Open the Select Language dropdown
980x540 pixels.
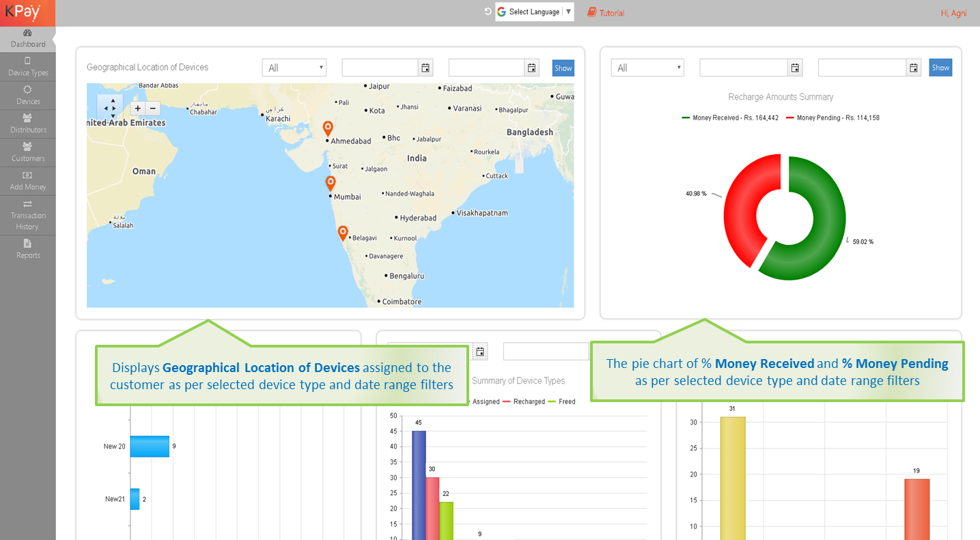coord(534,12)
